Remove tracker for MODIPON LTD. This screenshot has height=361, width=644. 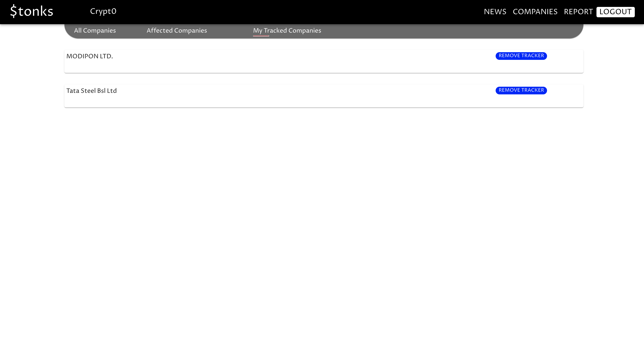[521, 56]
